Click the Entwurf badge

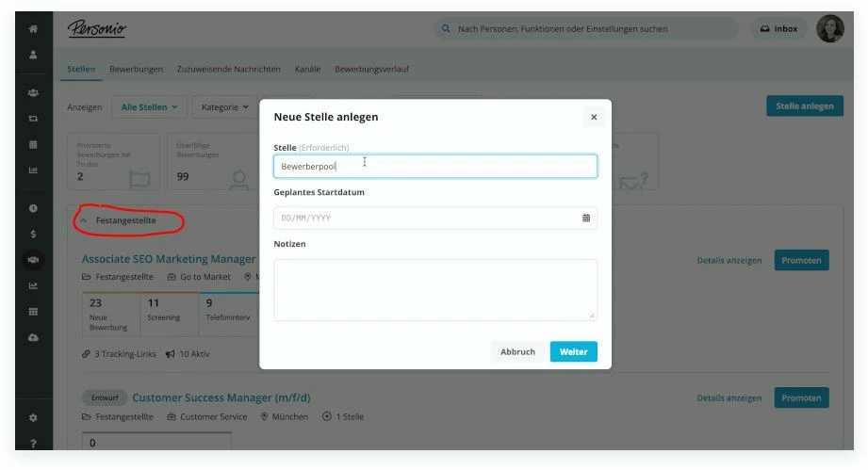pyautogui.click(x=105, y=397)
